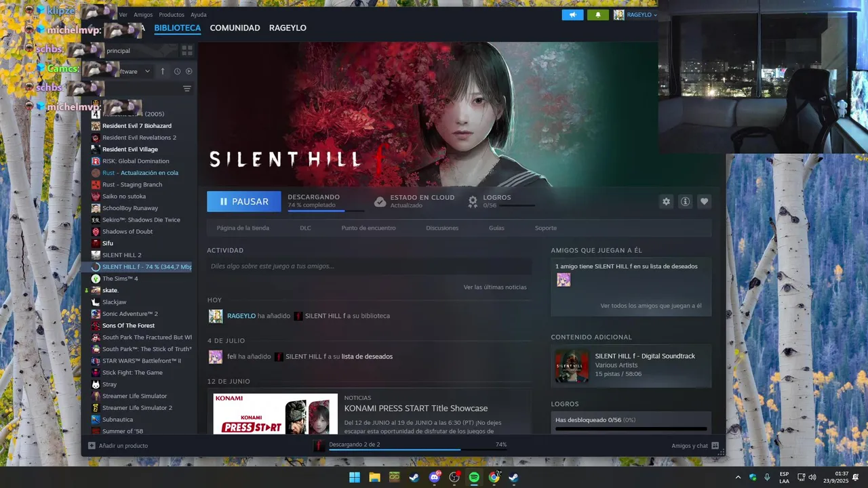This screenshot has height=488, width=868.
Task: Show game information icon
Action: point(685,201)
